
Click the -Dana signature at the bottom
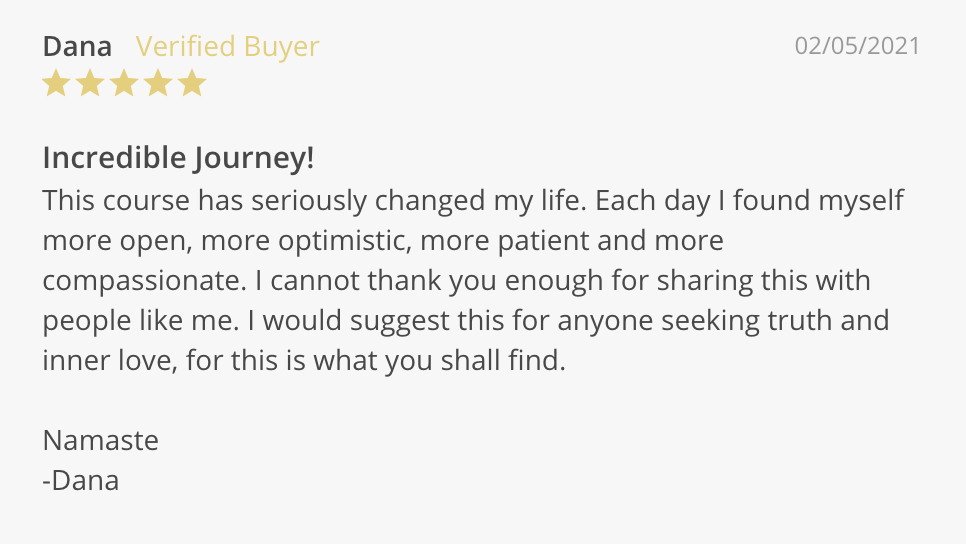81,481
